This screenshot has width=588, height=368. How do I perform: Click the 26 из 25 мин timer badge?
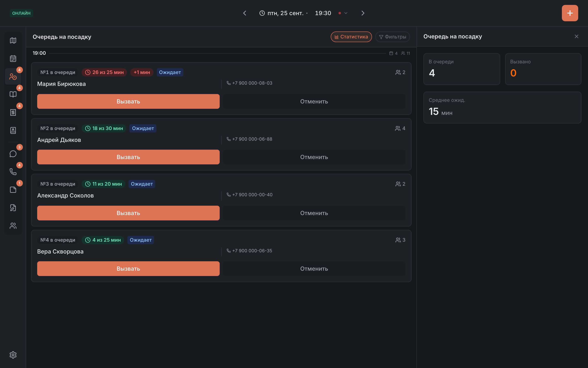[x=104, y=72]
